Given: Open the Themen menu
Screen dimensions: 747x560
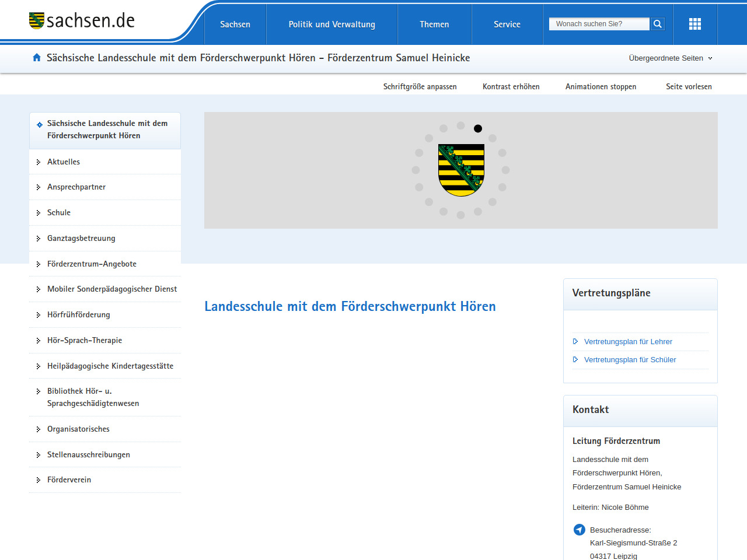Looking at the screenshot, I should coord(434,24).
